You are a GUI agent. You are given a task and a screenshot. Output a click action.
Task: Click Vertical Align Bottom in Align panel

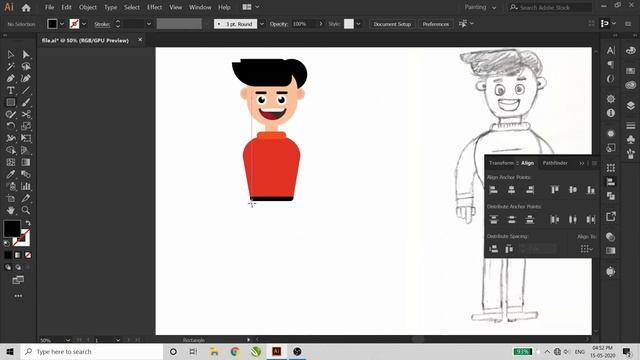pyautogui.click(x=591, y=190)
